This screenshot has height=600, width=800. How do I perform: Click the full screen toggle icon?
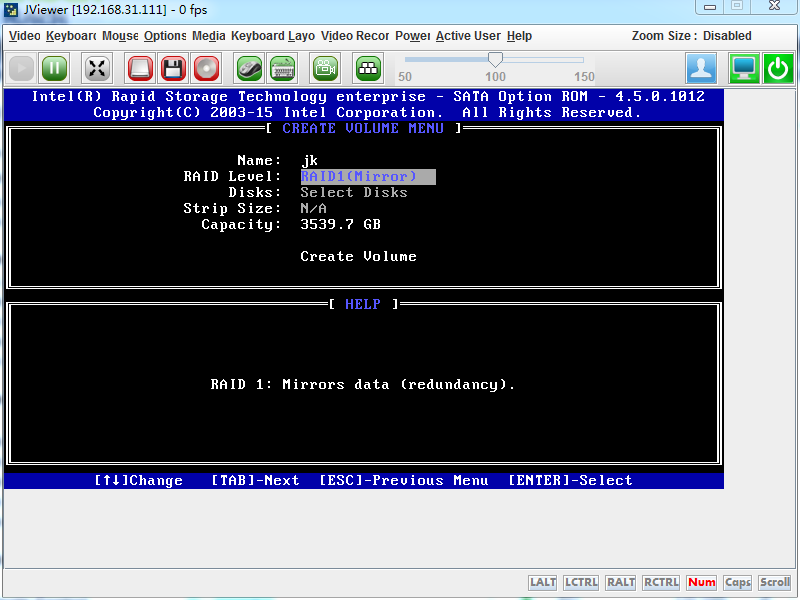97,68
